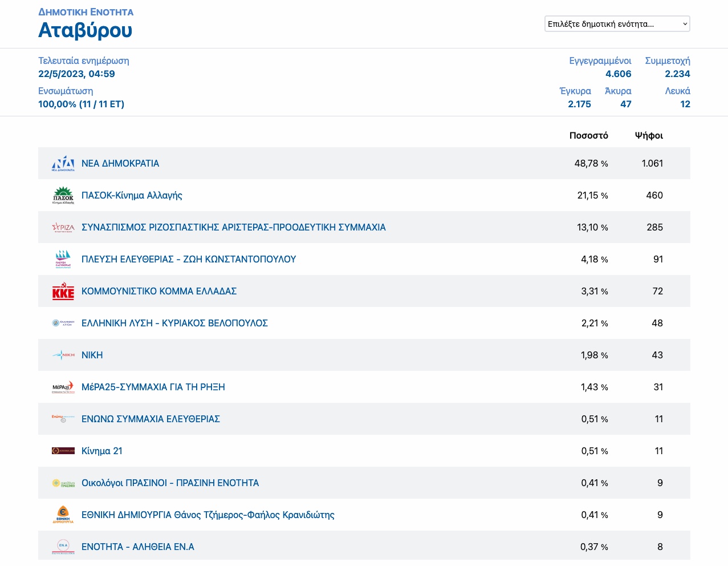Click the Εθνική Δημιουργία orange logo

pyautogui.click(x=63, y=515)
